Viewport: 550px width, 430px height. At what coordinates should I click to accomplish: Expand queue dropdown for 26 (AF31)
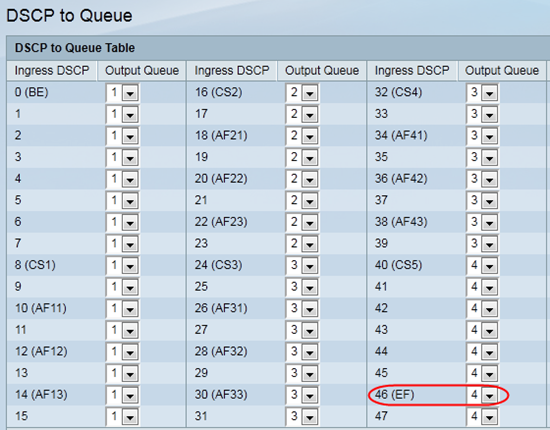(x=302, y=309)
